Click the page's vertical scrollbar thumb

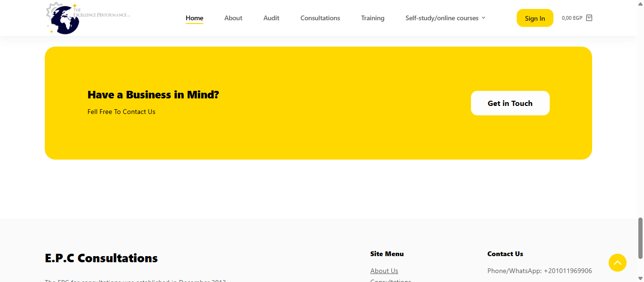pos(640,238)
